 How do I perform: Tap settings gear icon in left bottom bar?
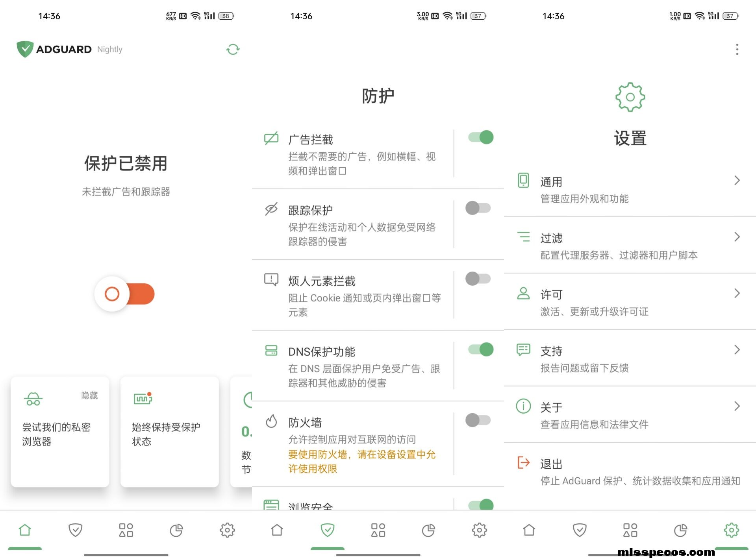[x=227, y=530]
